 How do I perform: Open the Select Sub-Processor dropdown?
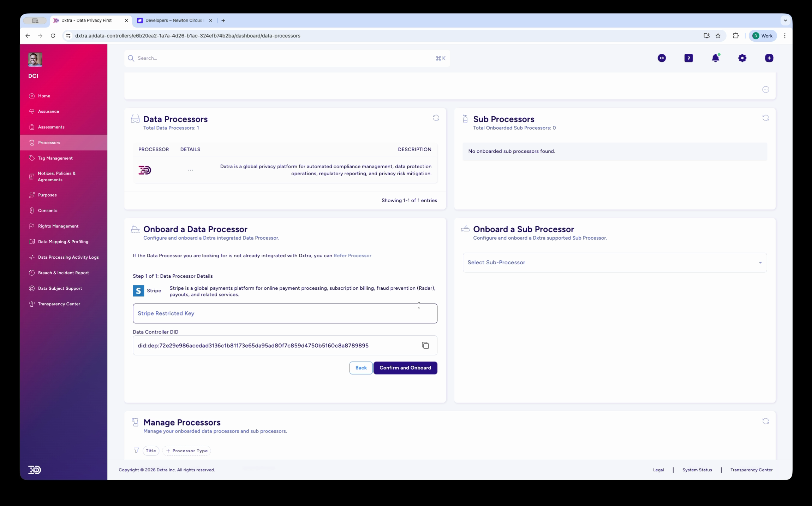click(614, 262)
